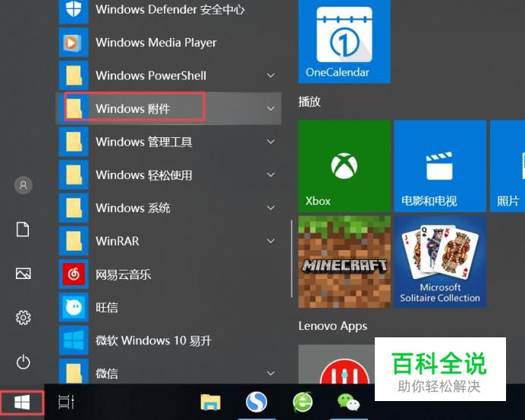Viewport: 525px width, 420px height.
Task: Open 旺信 chat app icon
Action: click(74, 307)
